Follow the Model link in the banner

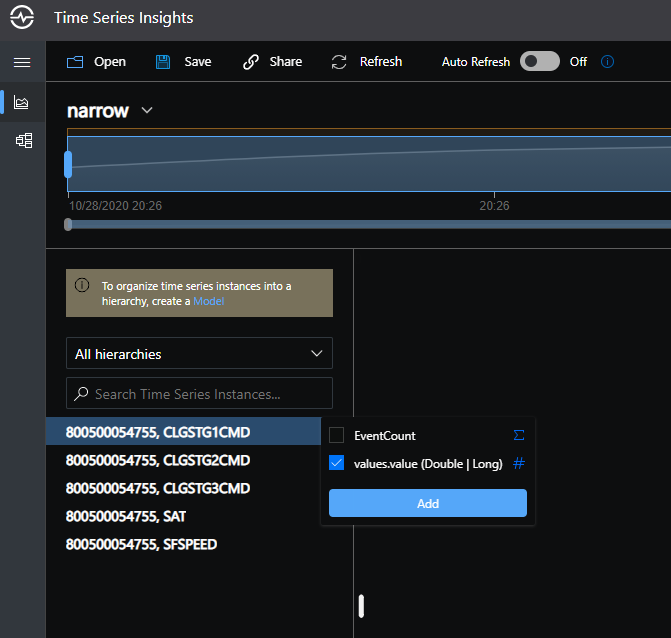209,301
